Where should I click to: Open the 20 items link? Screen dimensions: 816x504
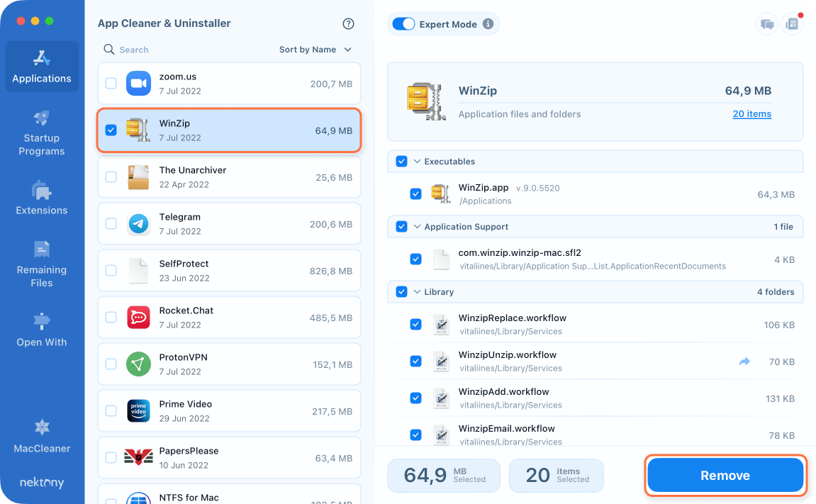(751, 114)
